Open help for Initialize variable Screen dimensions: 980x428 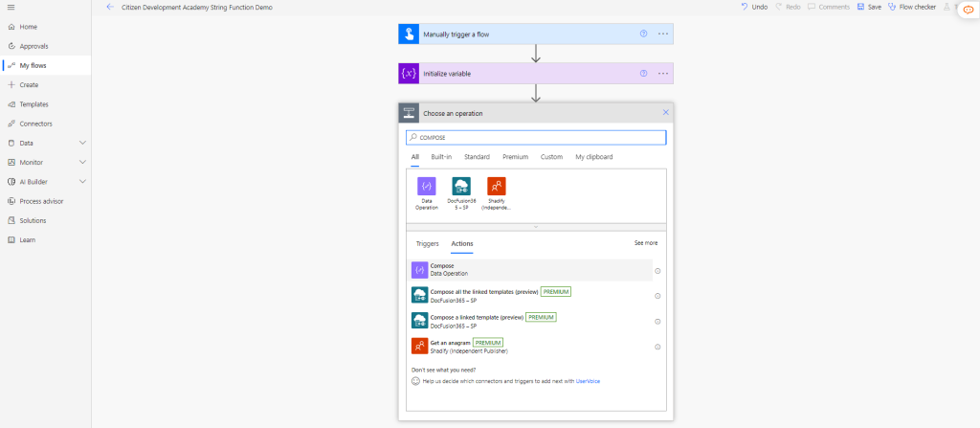point(643,73)
